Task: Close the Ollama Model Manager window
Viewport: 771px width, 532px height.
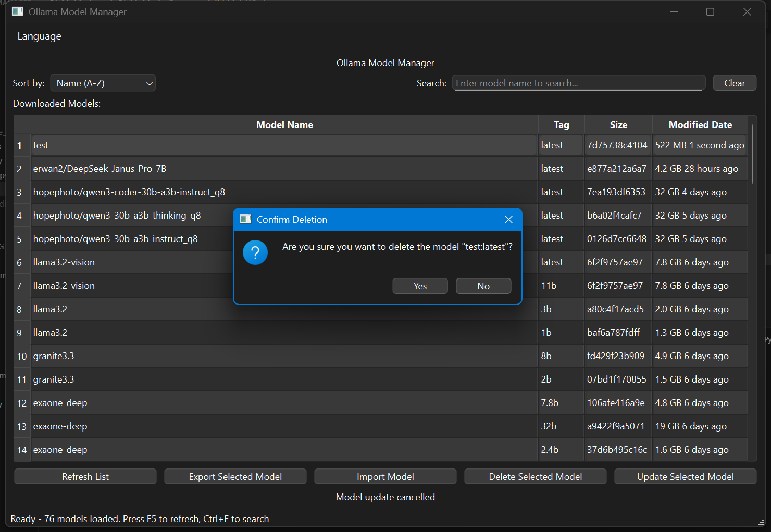Action: coord(747,11)
